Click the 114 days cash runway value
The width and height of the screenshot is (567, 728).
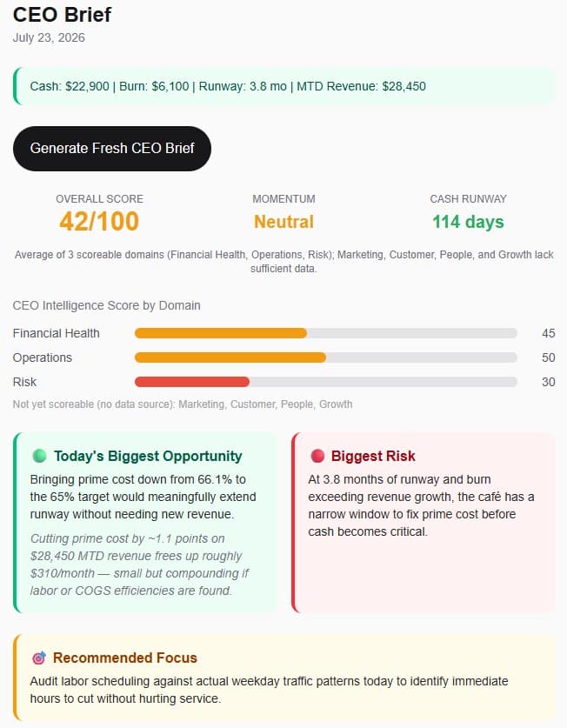[468, 222]
